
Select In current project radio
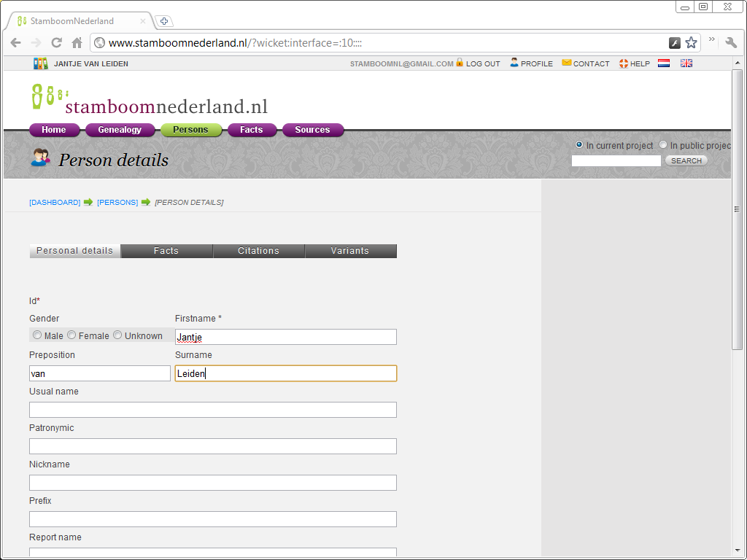click(x=579, y=144)
